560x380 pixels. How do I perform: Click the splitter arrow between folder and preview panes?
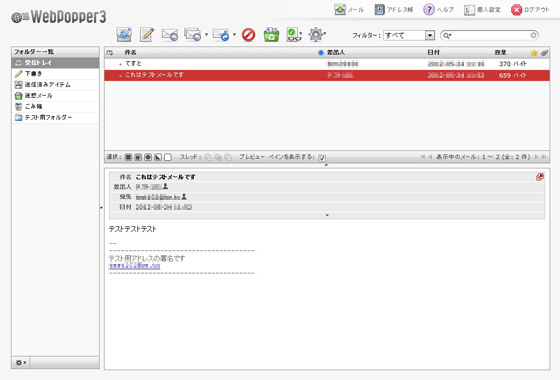click(101, 207)
